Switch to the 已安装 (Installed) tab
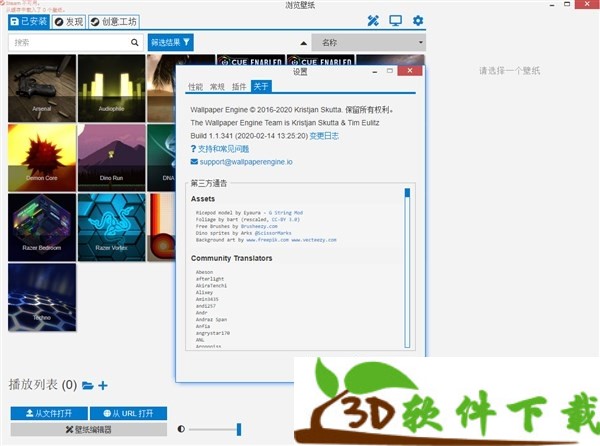The image size is (600, 446). [x=29, y=22]
